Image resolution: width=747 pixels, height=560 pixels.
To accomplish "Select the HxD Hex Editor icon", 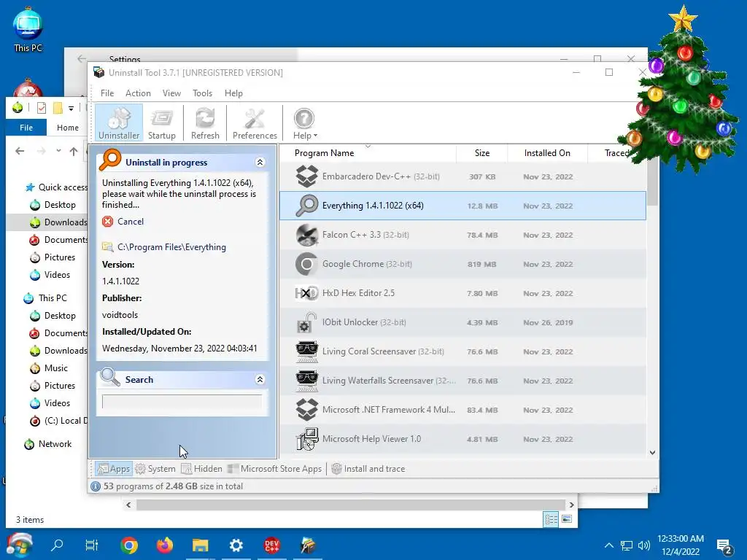I will (307, 293).
